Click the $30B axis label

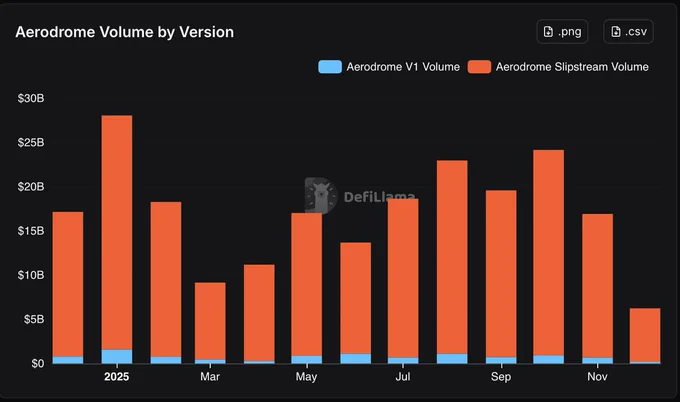click(31, 98)
